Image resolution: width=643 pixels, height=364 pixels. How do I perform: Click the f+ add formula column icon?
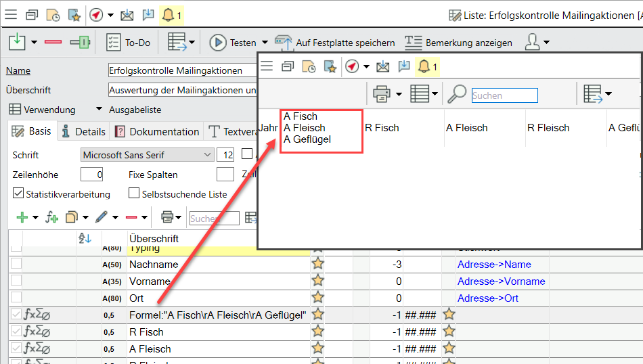tap(51, 217)
